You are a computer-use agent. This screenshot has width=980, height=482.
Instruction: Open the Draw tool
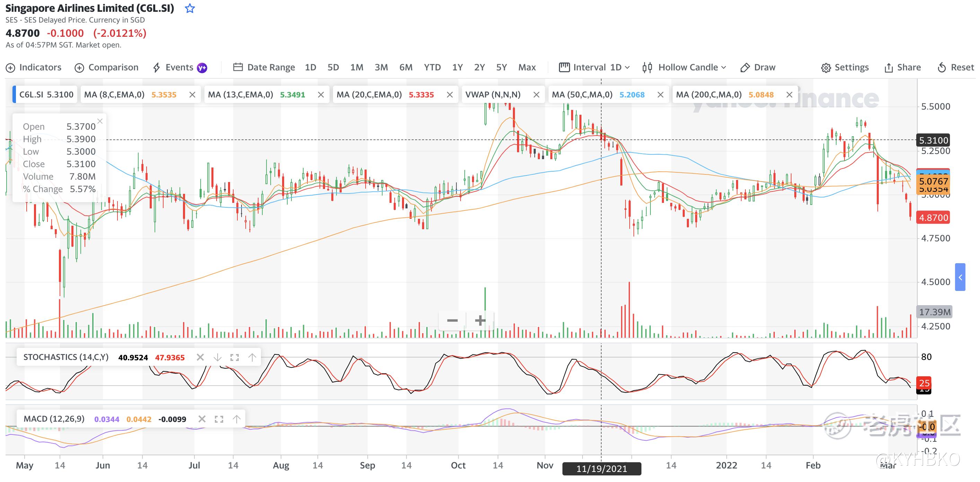click(758, 67)
